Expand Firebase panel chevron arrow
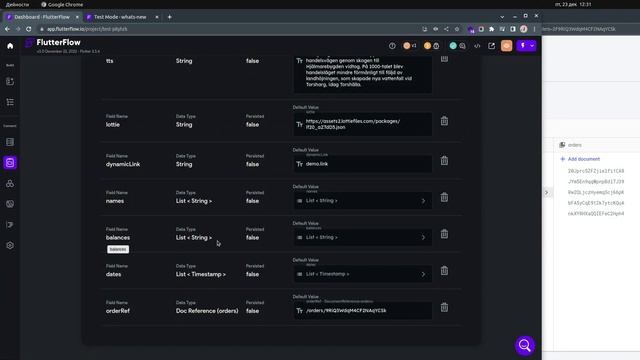The image size is (640, 360). pyautogui.click(x=547, y=193)
